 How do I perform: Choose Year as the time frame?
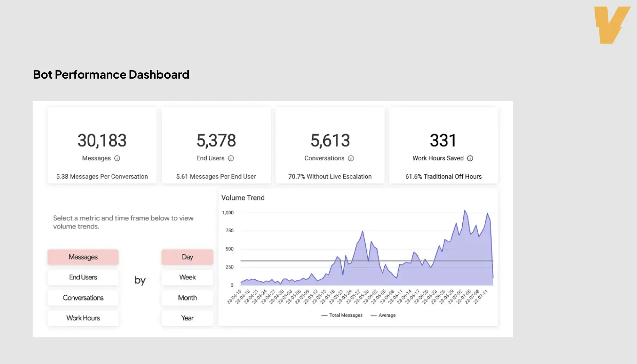pos(187,318)
